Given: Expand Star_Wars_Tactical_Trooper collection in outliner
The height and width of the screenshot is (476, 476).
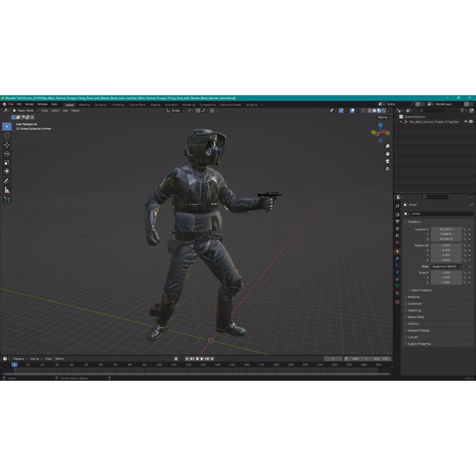Looking at the screenshot, I should (401, 122).
